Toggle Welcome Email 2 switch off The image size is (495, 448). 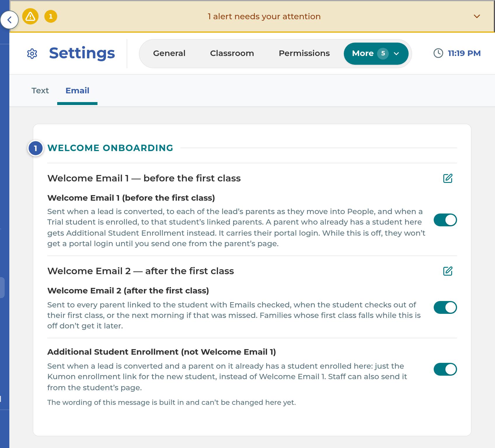(445, 307)
